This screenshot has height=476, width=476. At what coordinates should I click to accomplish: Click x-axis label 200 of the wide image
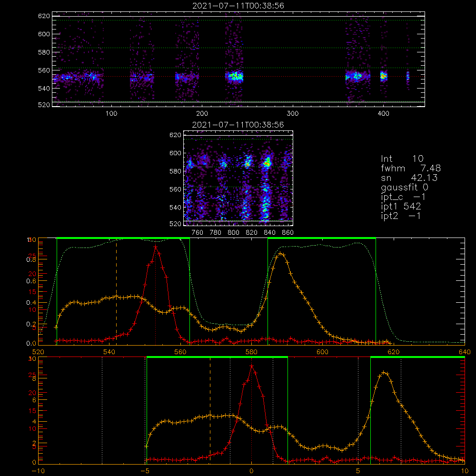tap(202, 114)
